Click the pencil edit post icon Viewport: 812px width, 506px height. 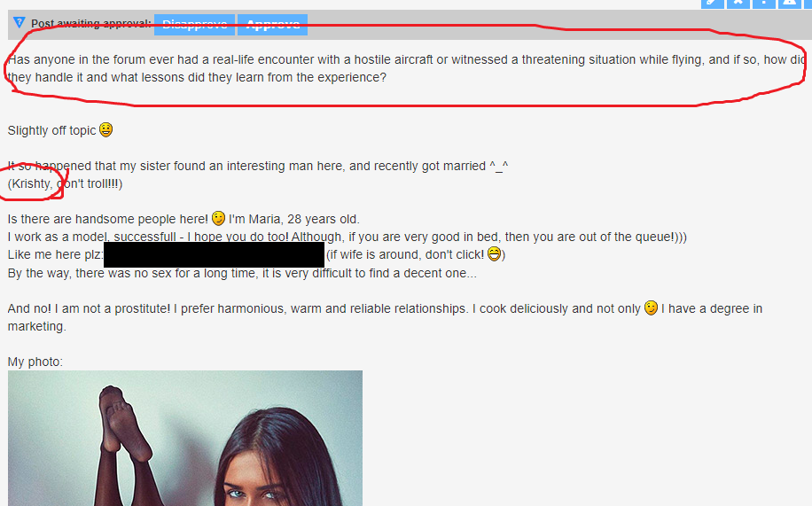(x=713, y=4)
